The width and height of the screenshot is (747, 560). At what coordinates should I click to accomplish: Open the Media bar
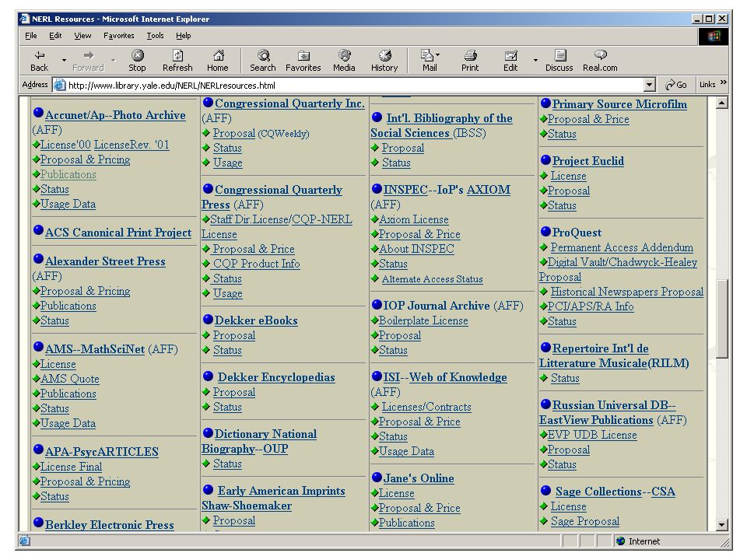click(344, 61)
